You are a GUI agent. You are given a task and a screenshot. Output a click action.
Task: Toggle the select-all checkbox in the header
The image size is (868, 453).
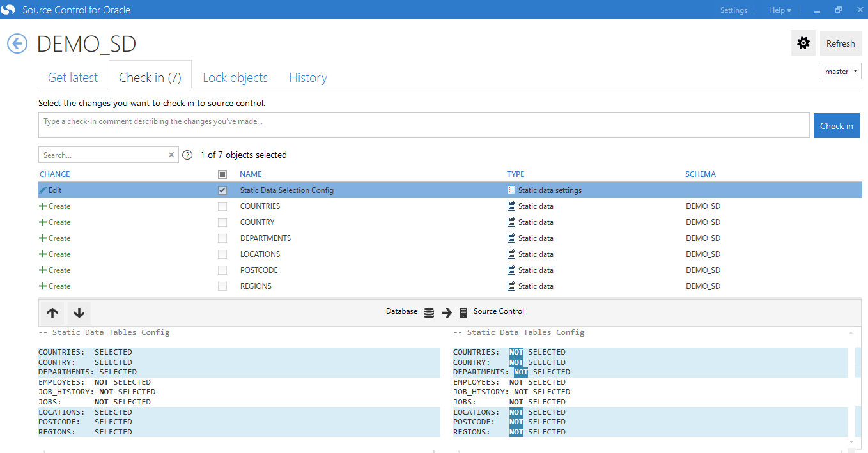coord(222,174)
